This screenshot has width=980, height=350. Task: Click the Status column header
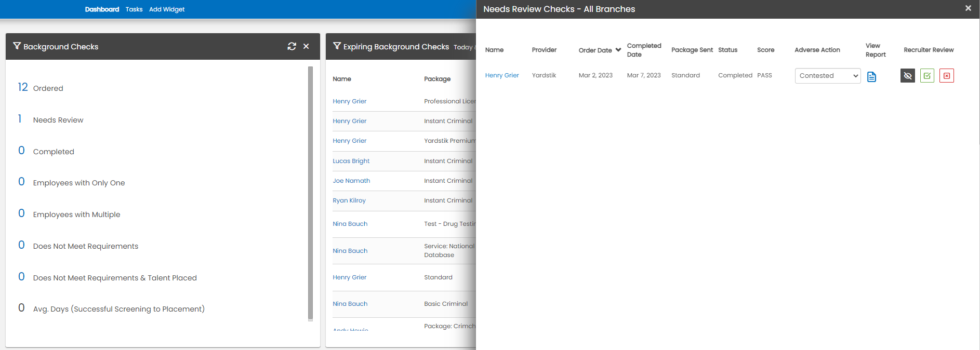727,50
